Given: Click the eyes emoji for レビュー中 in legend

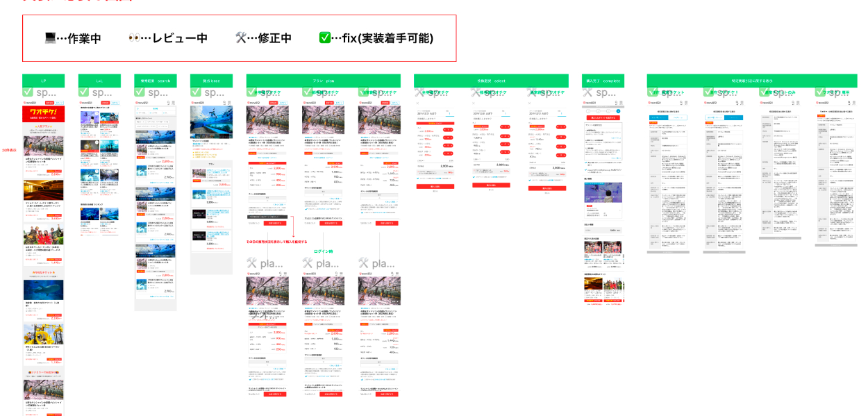Looking at the screenshot, I should click(134, 38).
